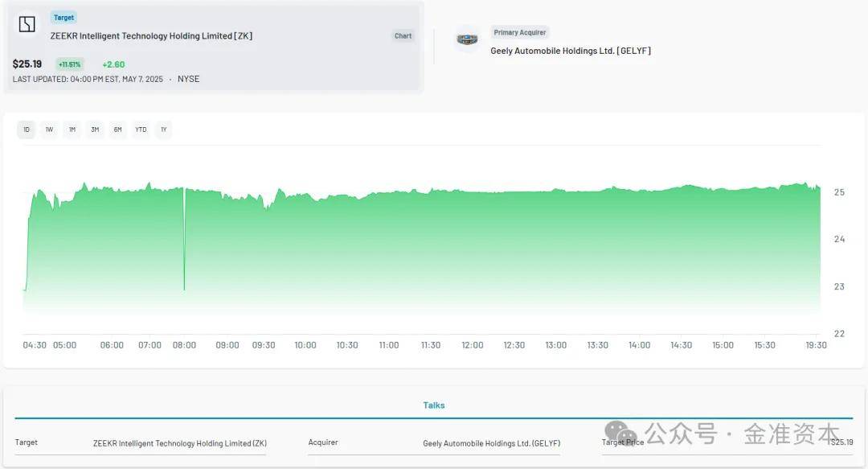
Task: Click the 19:30 time axis label
Action: (x=816, y=345)
